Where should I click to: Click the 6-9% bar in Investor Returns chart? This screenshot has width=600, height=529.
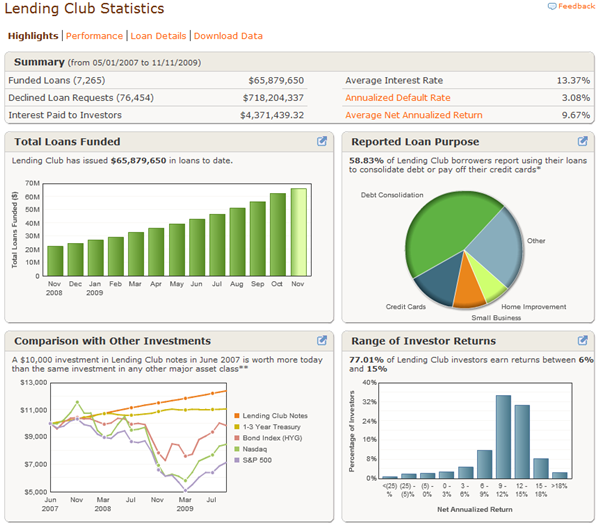click(484, 464)
